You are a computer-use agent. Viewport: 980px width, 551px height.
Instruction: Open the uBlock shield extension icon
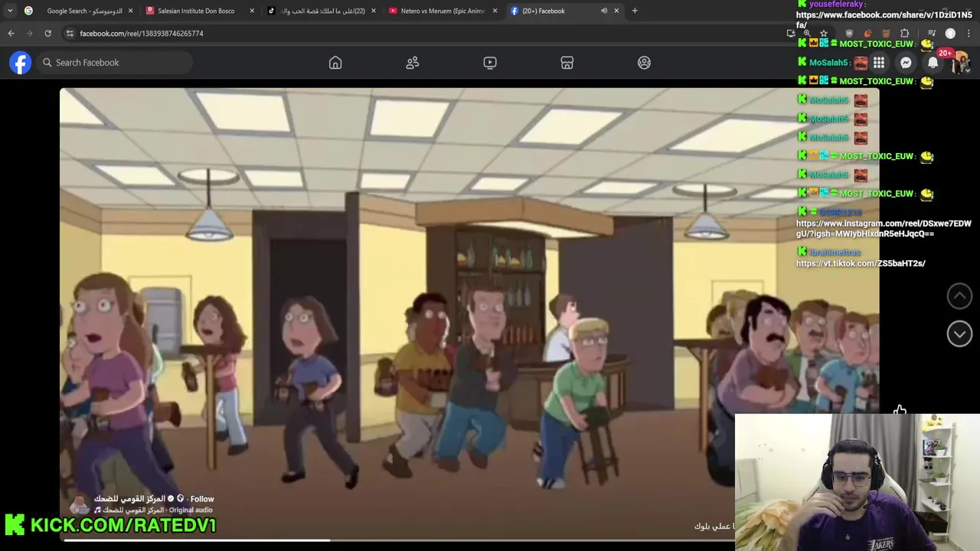pos(849,34)
